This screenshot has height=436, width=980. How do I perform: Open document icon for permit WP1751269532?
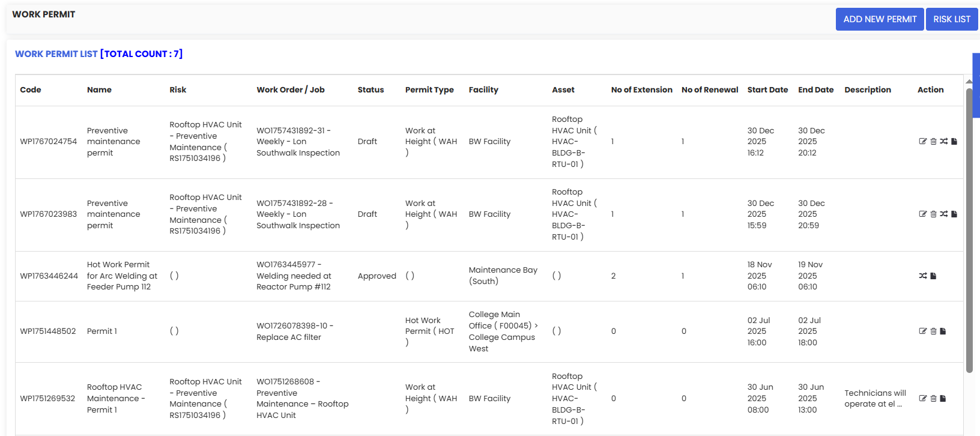943,399
